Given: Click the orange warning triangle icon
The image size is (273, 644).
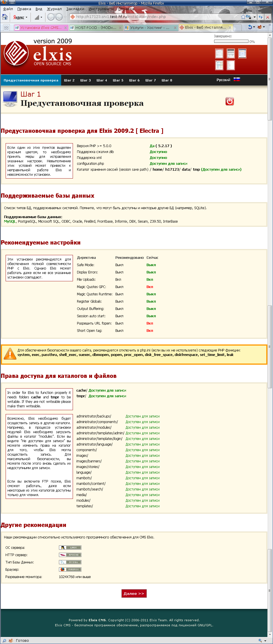Looking at the screenshot, I should pos(10,354).
